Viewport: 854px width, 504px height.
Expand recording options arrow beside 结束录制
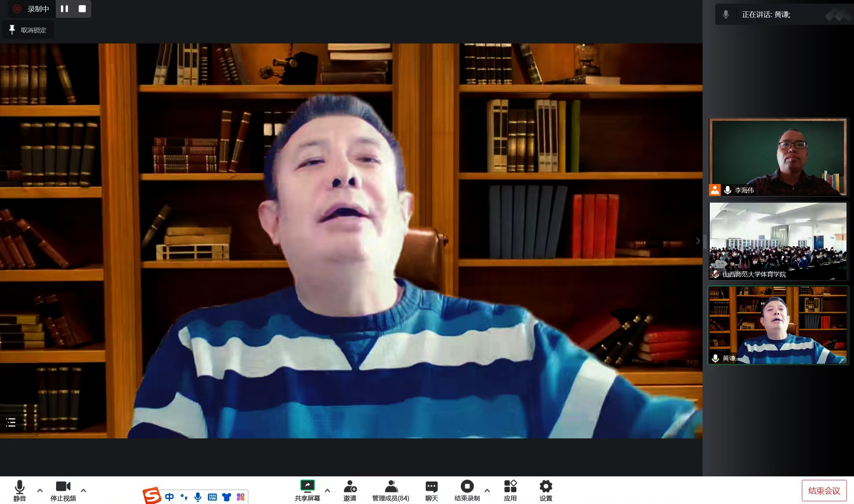click(x=487, y=490)
